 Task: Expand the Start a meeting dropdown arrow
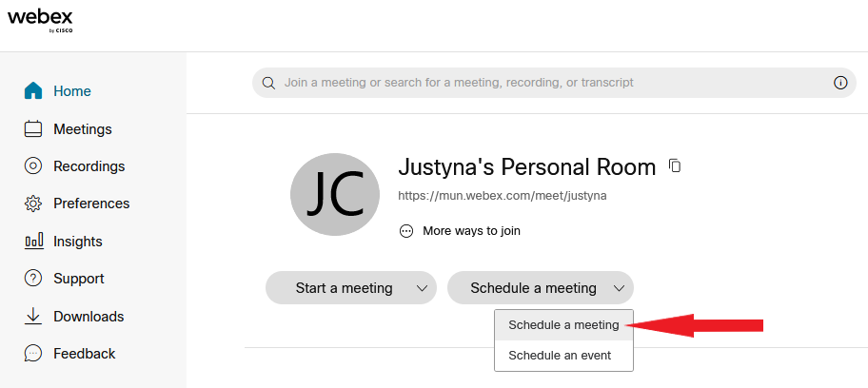click(x=422, y=288)
